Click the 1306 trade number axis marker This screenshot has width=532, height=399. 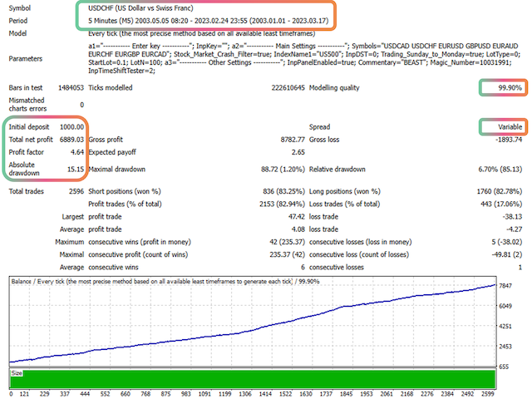click(x=245, y=394)
